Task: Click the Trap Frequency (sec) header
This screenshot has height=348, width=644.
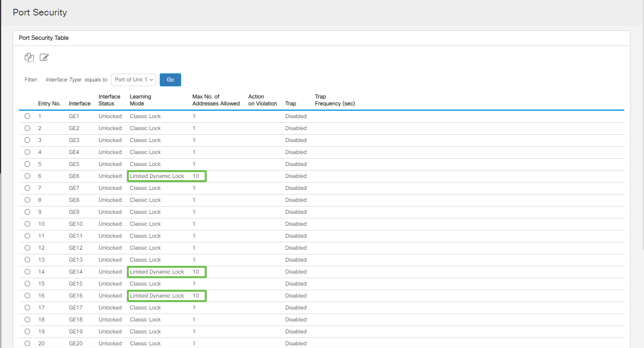Action: pyautogui.click(x=334, y=100)
